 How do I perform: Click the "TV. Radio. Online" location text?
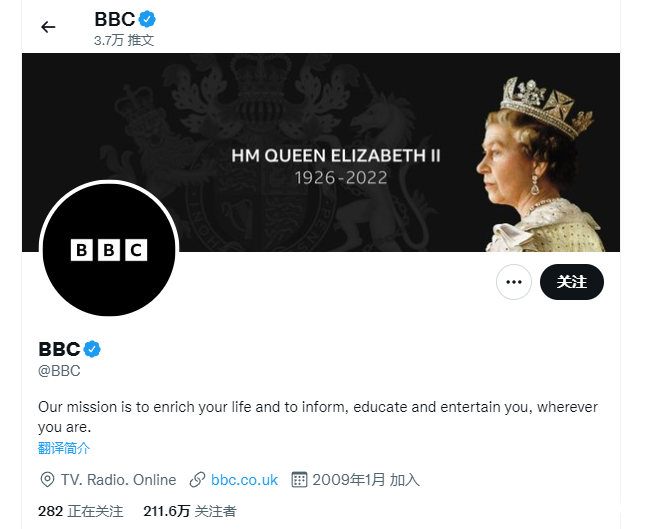(119, 480)
